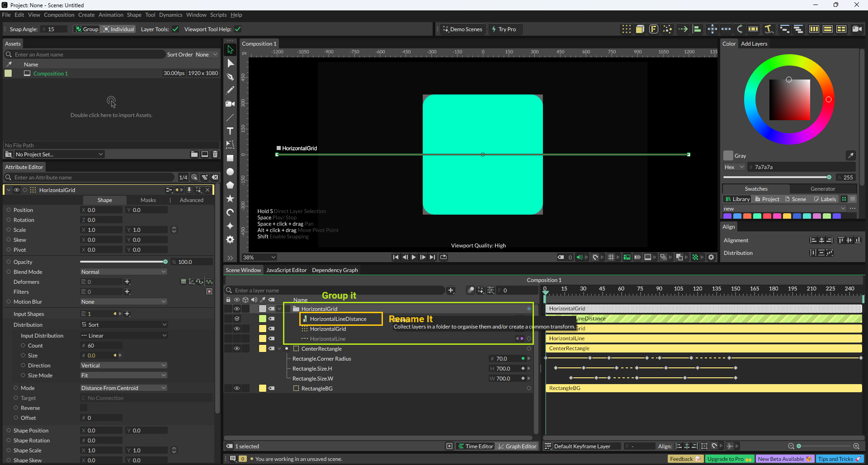
Task: Click the Opacity slider handle
Action: pyautogui.click(x=165, y=262)
